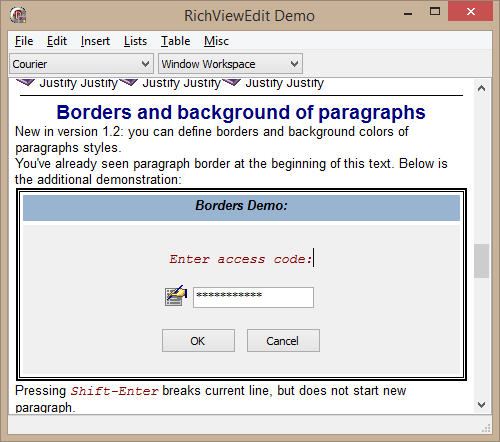Viewport: 500px width, 442px height.
Task: Expand the Window Workspace dropdown
Action: click(x=230, y=64)
